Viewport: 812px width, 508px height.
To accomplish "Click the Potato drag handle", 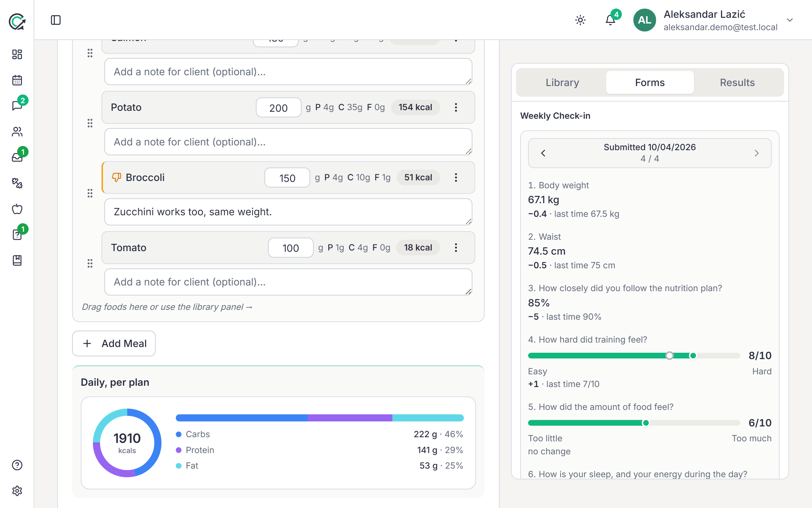I will point(90,123).
